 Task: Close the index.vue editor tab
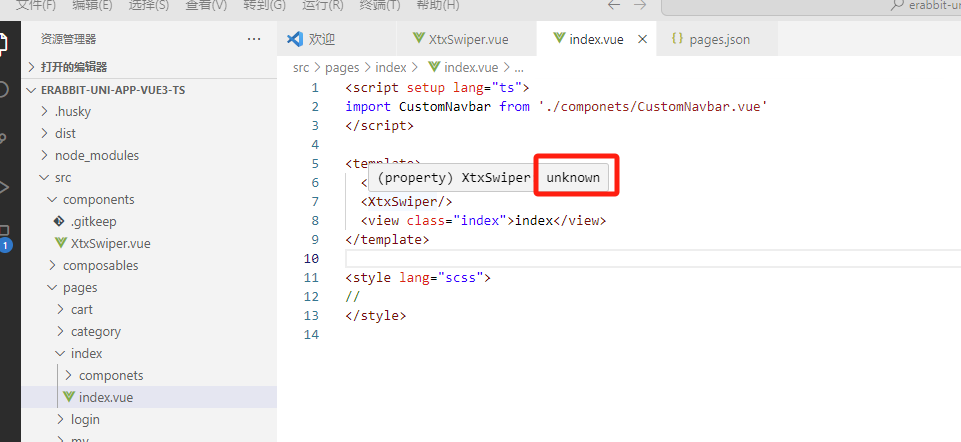[642, 39]
